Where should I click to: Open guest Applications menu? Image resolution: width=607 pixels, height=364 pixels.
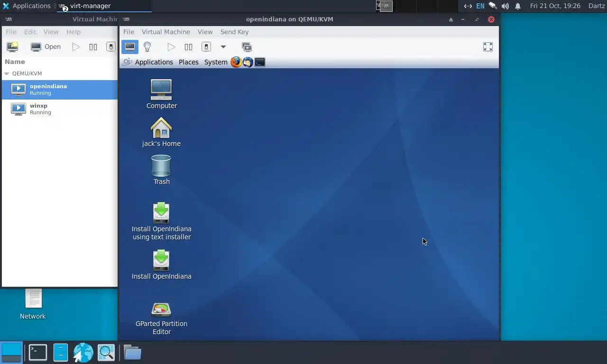[x=154, y=62]
